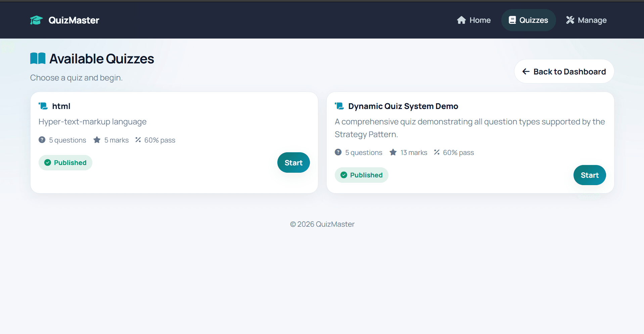Open the Manage nav item

(x=586, y=20)
